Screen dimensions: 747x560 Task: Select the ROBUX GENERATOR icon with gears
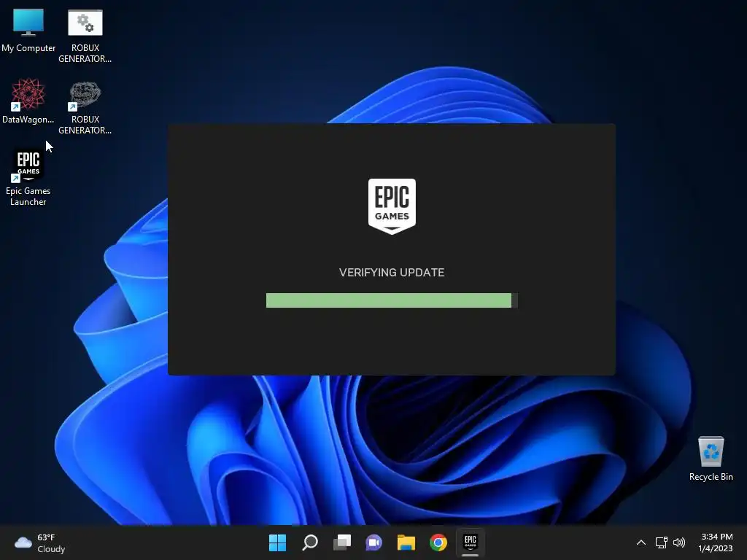(x=85, y=36)
